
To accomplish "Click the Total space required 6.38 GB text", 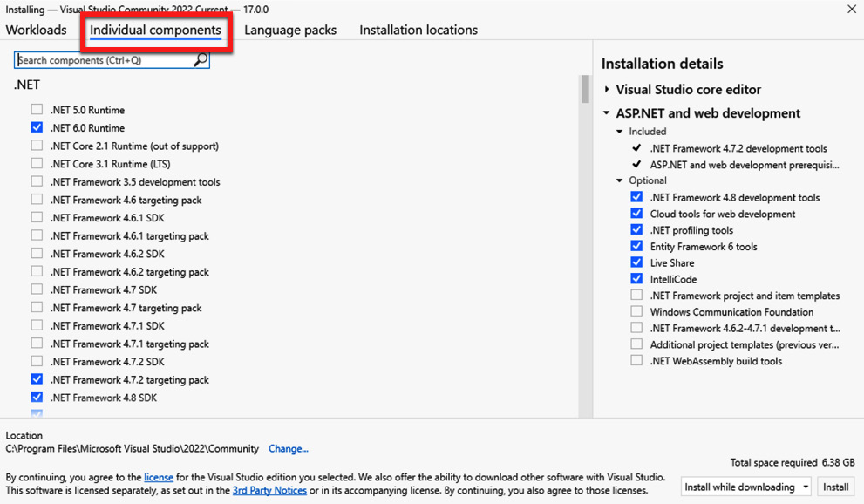I will coord(793,463).
